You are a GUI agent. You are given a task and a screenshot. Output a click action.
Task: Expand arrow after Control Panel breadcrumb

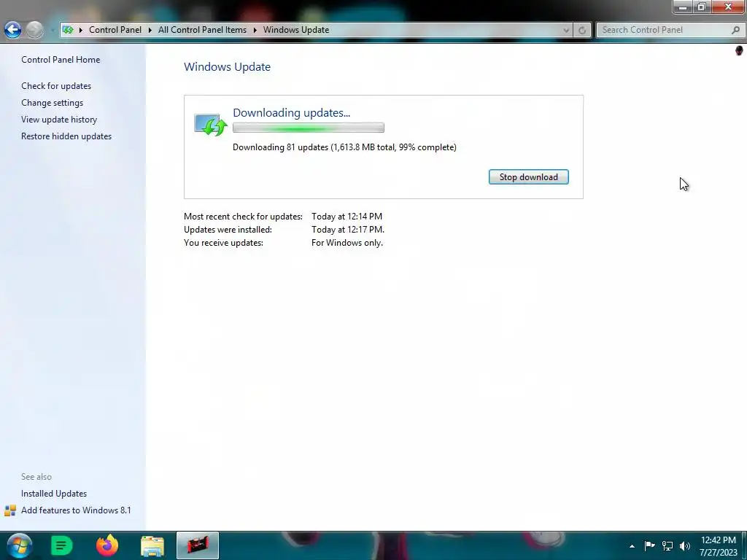click(x=150, y=30)
